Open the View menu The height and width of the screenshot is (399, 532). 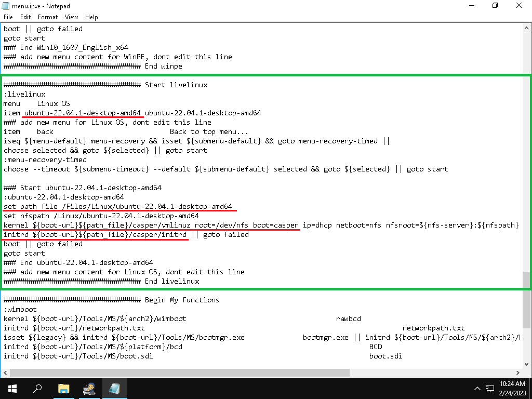click(72, 17)
